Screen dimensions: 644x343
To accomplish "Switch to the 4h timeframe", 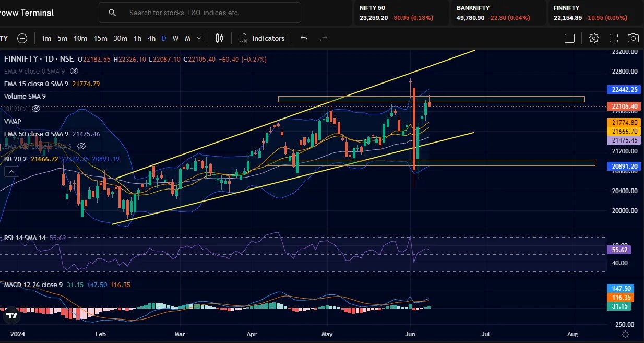I will pyautogui.click(x=151, y=38).
